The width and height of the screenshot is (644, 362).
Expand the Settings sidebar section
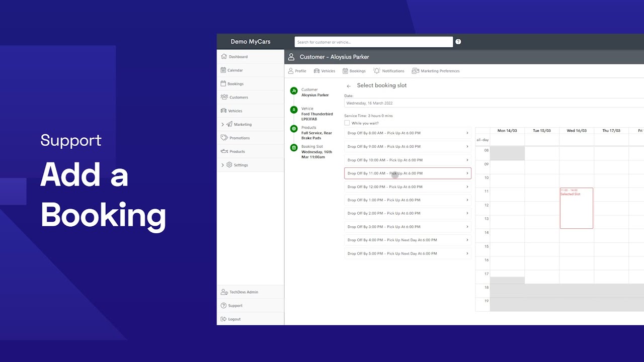(223, 165)
